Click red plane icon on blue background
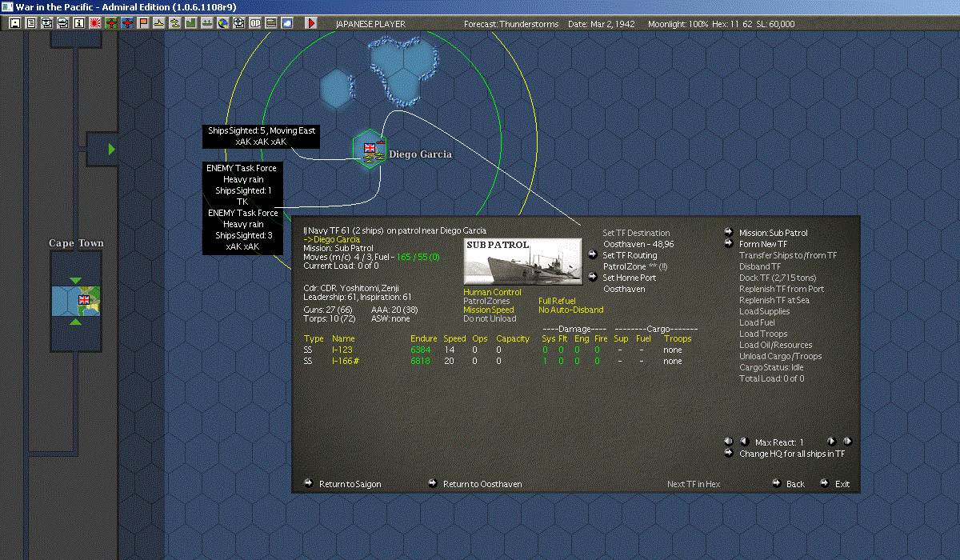Viewport: 960px width, 560px height. tap(127, 23)
